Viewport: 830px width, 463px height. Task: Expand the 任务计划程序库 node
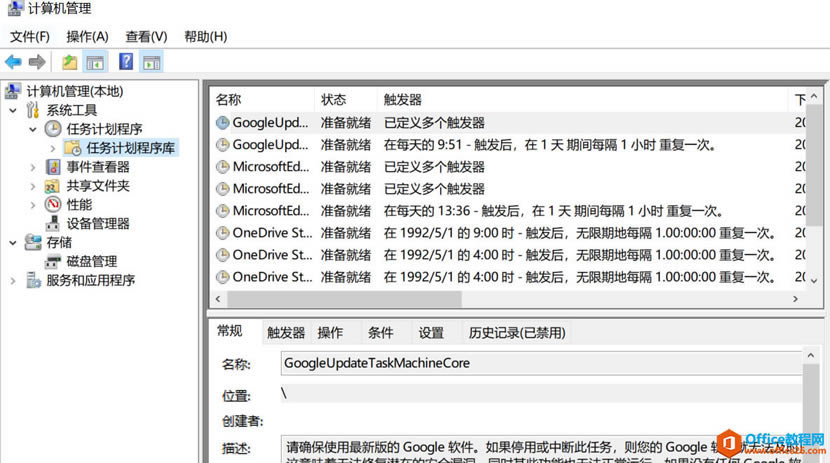pos(53,148)
